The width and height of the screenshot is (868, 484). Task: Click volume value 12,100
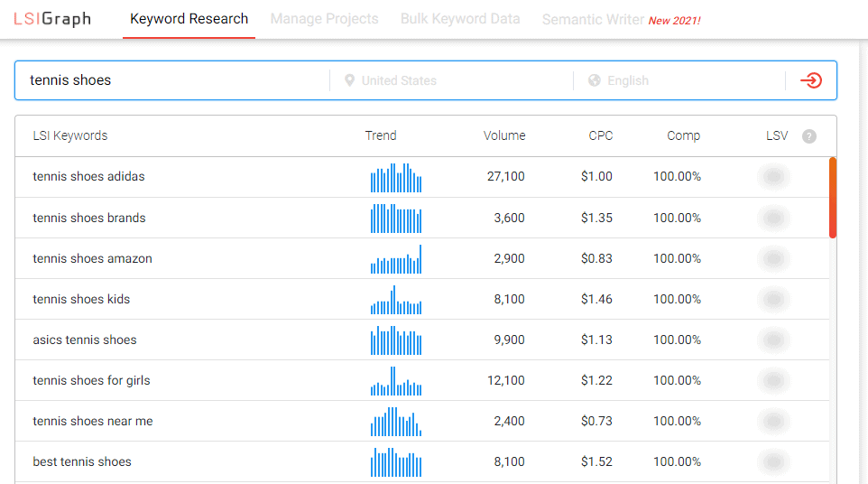coord(506,380)
